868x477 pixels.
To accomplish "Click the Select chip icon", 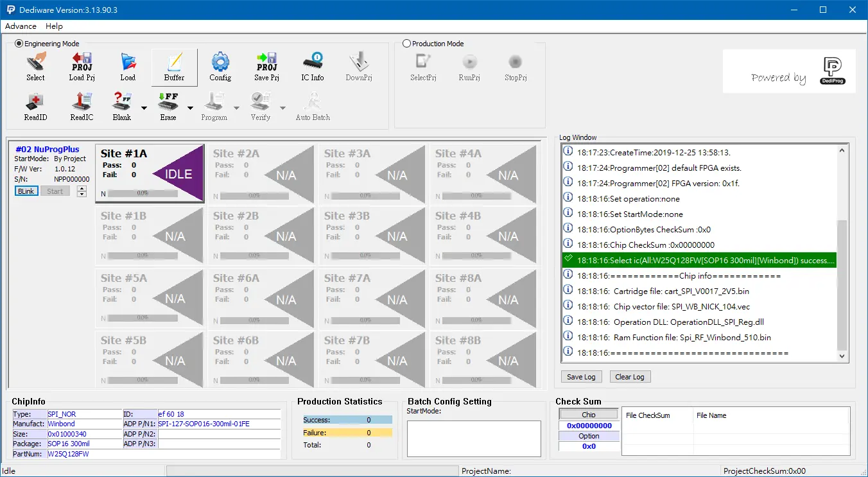I will 35,67.
